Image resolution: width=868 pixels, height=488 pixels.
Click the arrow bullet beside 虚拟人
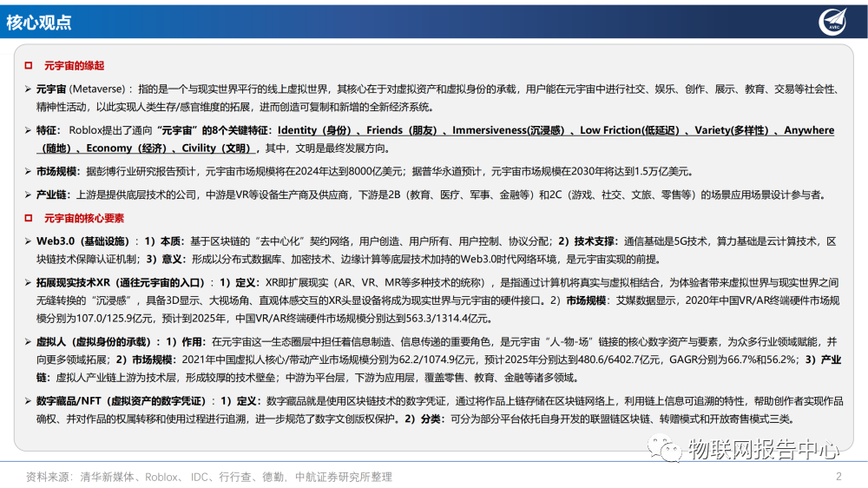coord(28,342)
